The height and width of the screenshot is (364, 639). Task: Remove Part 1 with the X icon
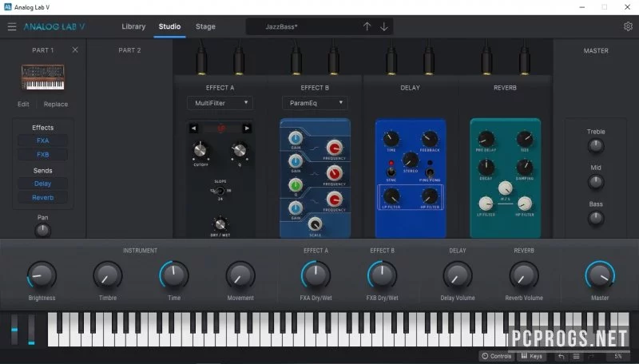pos(75,49)
